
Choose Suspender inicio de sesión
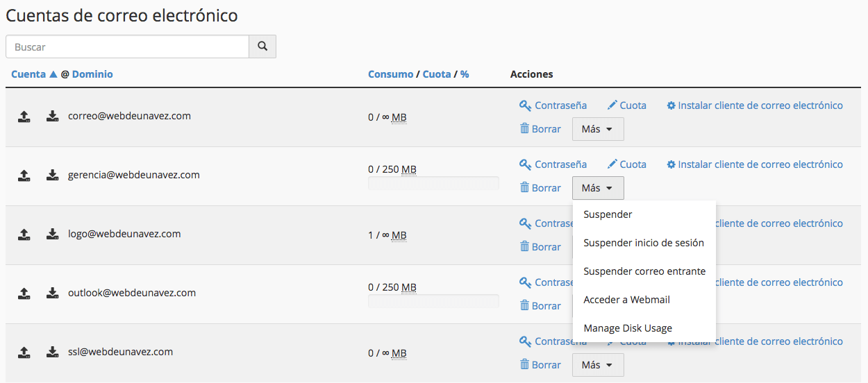pos(644,243)
